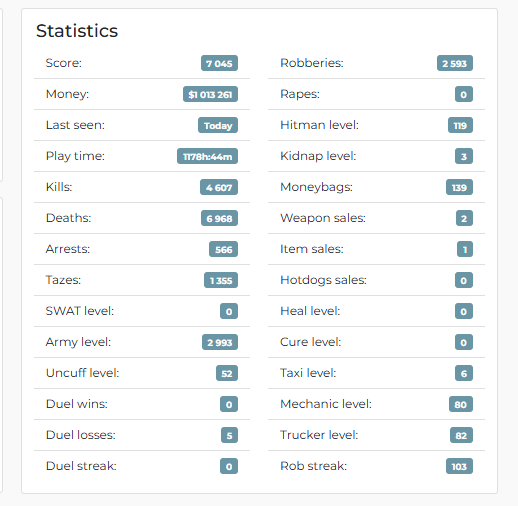Select the Robberies badge 2 593
The image size is (518, 506).
point(455,63)
